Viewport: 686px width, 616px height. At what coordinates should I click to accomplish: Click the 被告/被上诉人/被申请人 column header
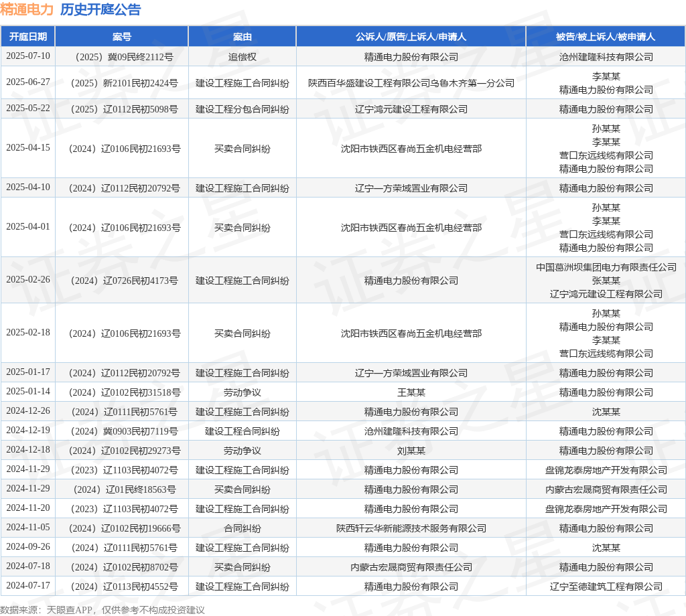coord(606,37)
